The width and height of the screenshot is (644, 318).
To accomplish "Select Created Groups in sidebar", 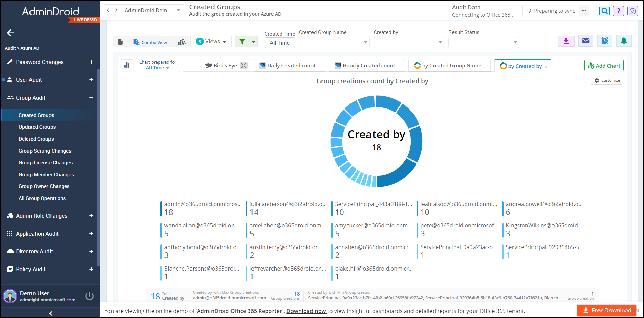I will click(x=49, y=115).
